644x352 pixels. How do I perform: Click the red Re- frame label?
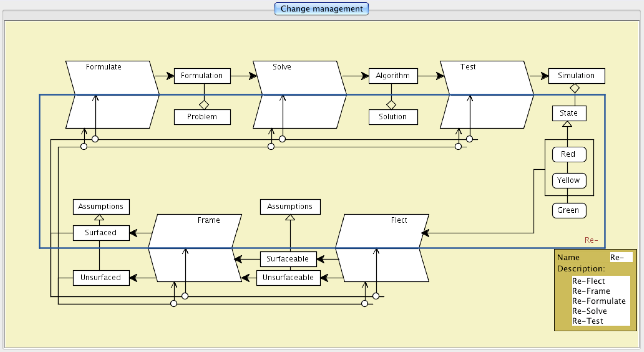coord(591,240)
